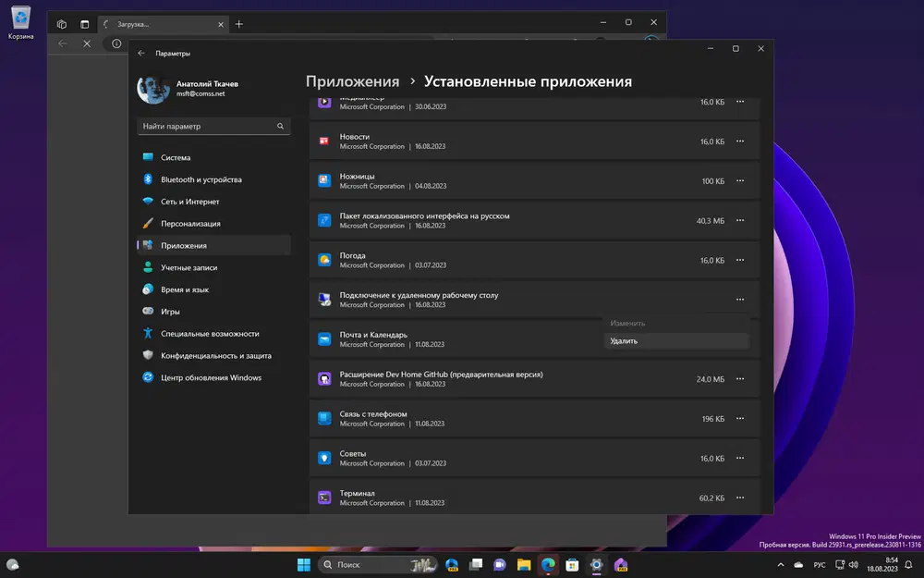
Task: Open tab actions menu in browser
Action: pyautogui.click(x=85, y=24)
